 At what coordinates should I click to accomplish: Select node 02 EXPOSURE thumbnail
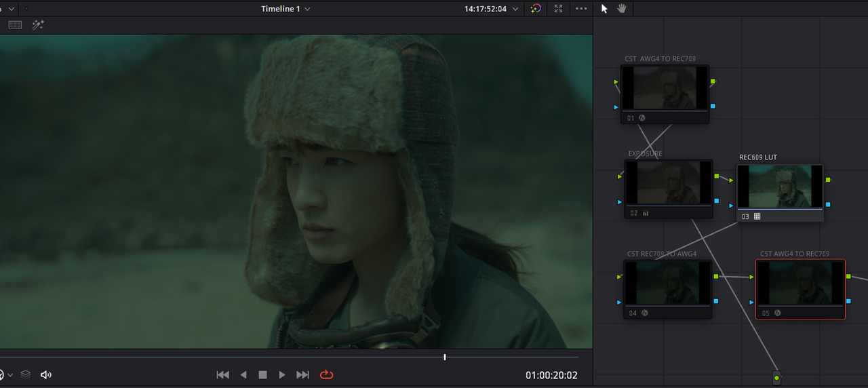pos(668,183)
